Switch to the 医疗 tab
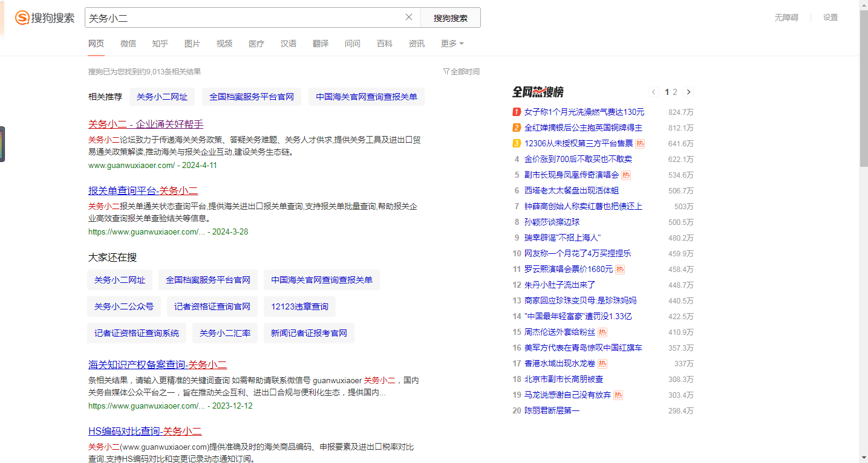The image size is (868, 463). coord(256,44)
